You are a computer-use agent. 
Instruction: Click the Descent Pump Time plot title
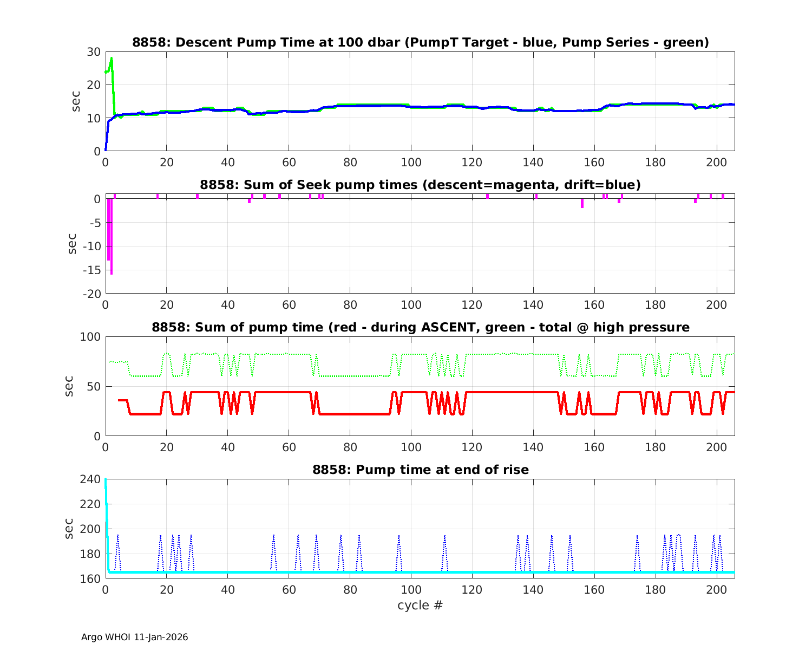[420, 42]
